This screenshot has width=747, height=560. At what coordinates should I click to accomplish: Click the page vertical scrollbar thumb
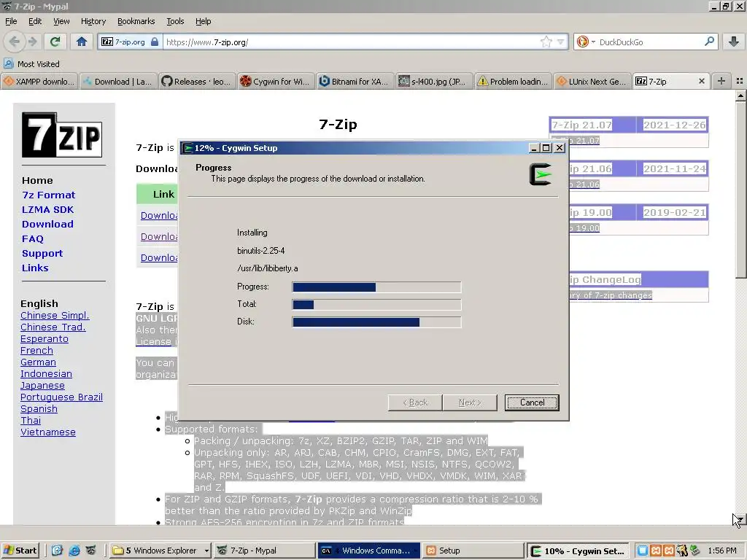740,190
